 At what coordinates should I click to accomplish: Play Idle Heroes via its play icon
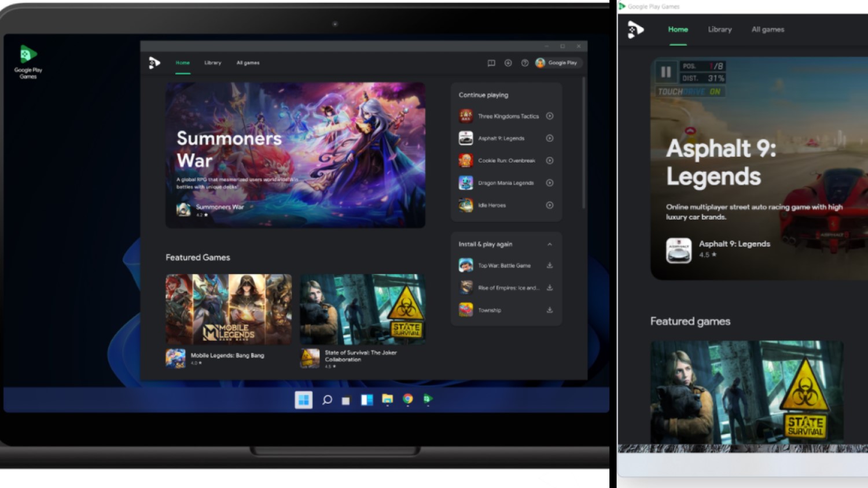550,205
